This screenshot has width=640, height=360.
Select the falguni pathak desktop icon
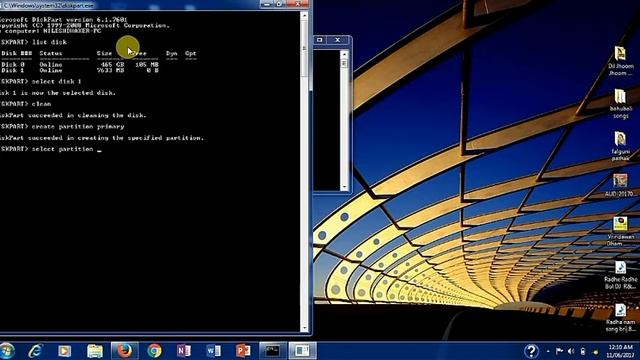(620, 146)
